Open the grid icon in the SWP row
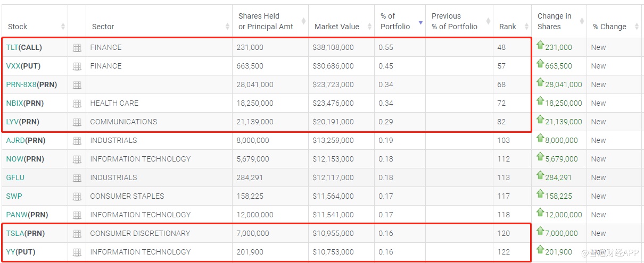 pos(77,197)
